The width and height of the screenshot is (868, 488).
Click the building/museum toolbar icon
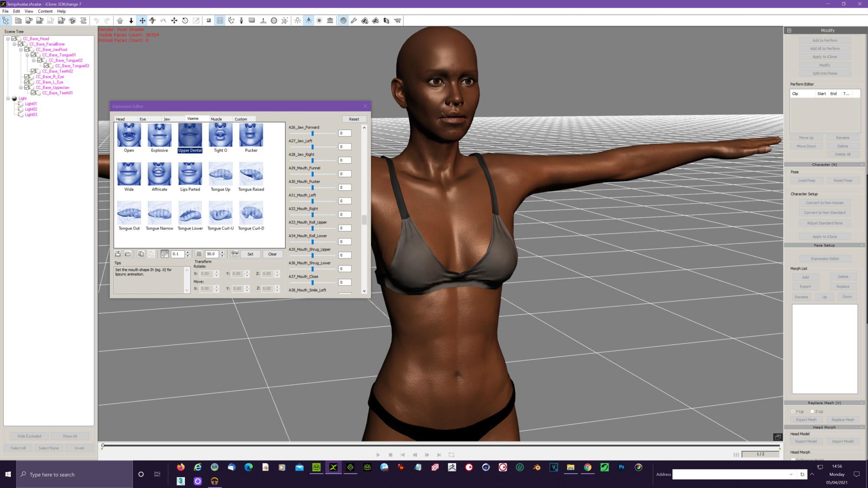330,20
